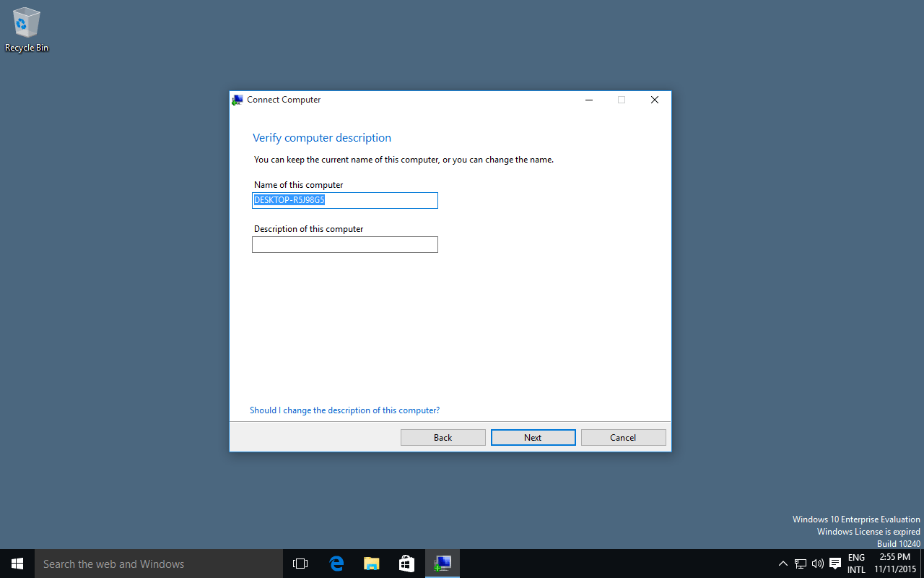Click the ENG INTL language indicator
The width and height of the screenshot is (924, 578).
pyautogui.click(x=856, y=564)
